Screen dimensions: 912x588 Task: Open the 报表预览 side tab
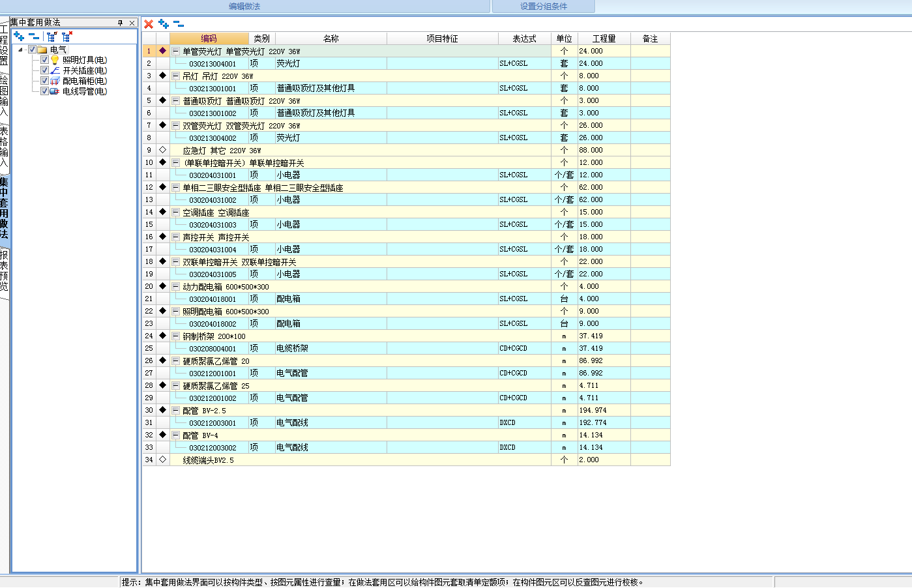(4, 271)
